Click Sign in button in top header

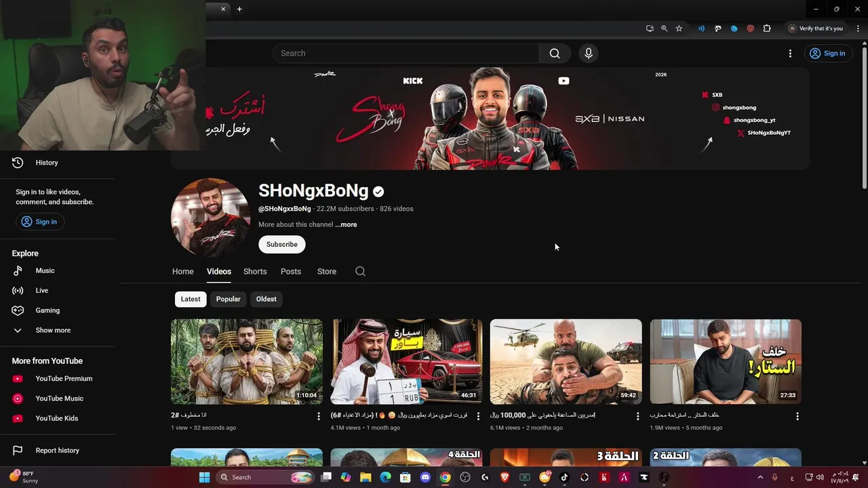coord(827,54)
